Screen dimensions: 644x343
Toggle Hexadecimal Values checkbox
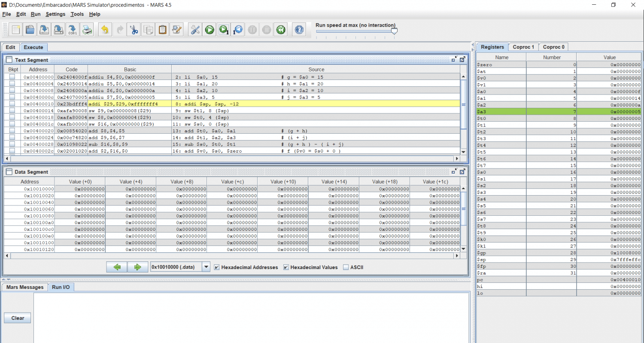[310, 267]
